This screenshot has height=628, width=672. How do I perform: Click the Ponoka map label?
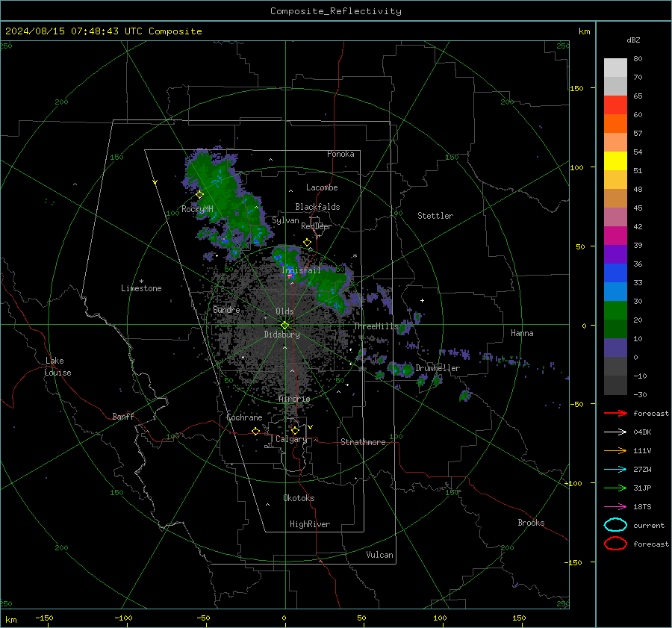(340, 154)
